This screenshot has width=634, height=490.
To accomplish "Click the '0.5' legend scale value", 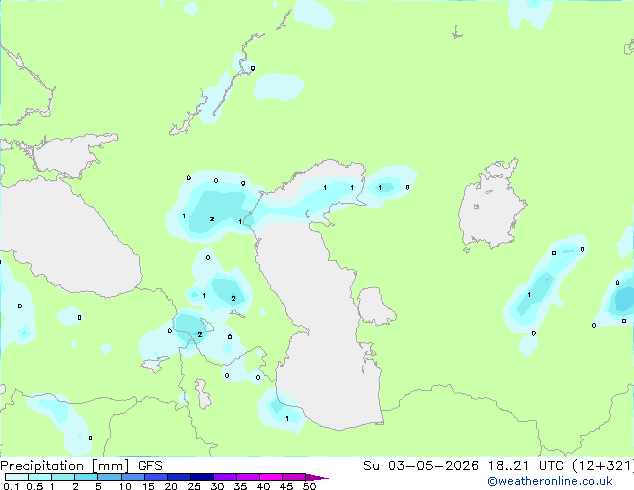I will coord(35,486).
